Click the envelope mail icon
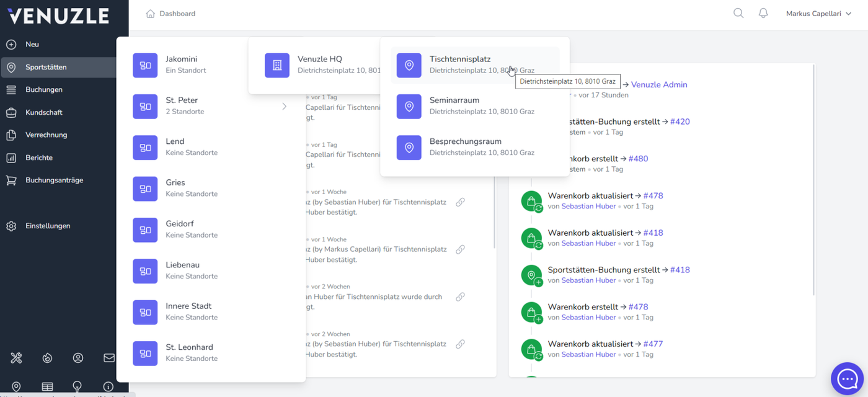 109,358
